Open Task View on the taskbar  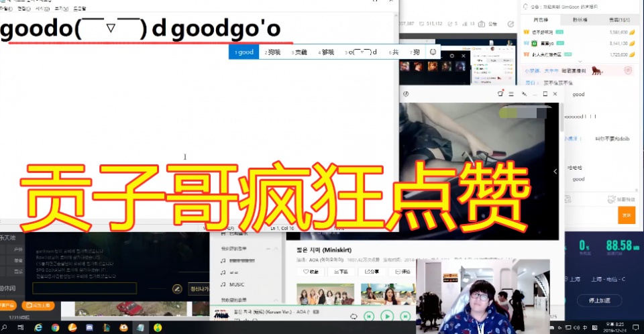pyautogui.click(x=21, y=327)
